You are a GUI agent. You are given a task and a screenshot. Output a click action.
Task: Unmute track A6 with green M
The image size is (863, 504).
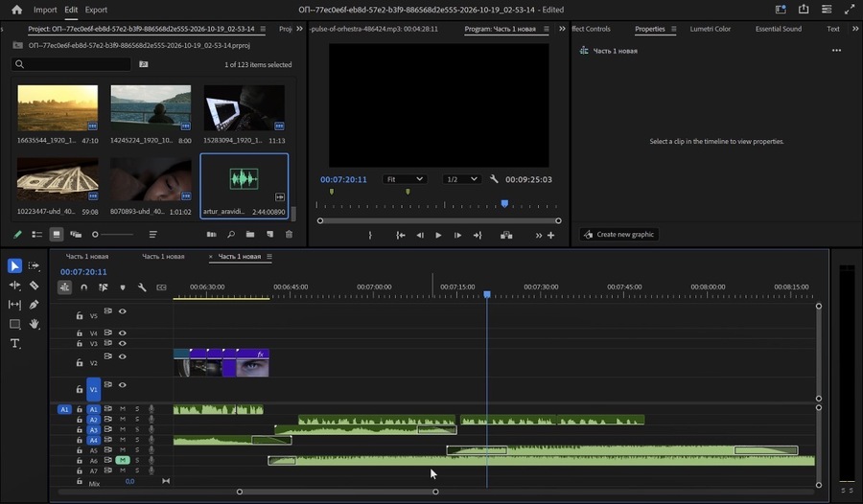tap(122, 460)
